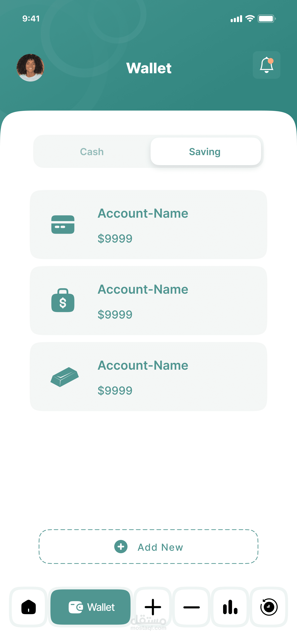Tap the money bag account icon
Image resolution: width=297 pixels, height=644 pixels.
[x=63, y=300]
